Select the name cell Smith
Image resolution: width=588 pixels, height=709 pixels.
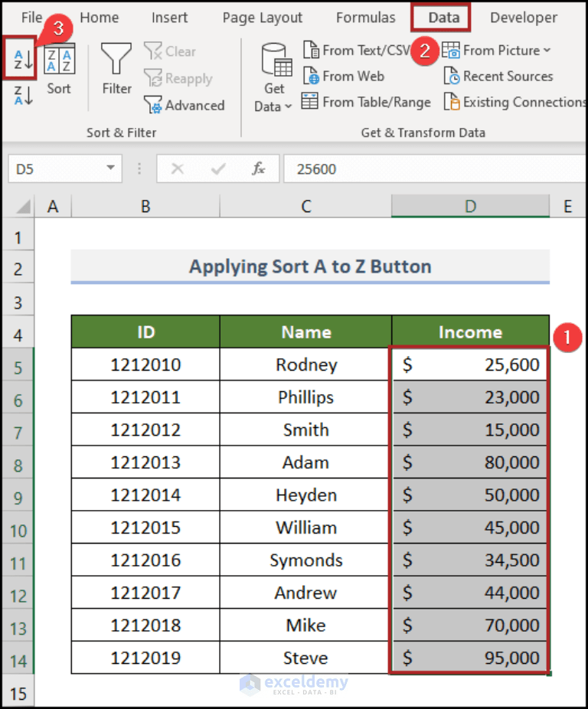(x=305, y=430)
